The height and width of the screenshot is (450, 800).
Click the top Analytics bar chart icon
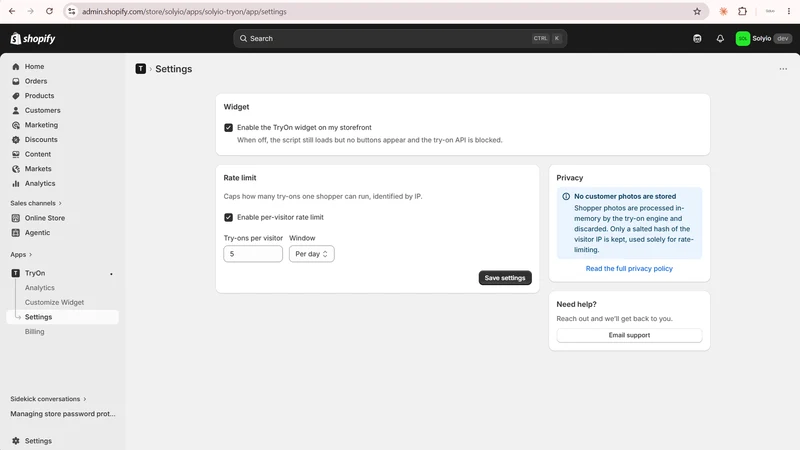point(16,184)
